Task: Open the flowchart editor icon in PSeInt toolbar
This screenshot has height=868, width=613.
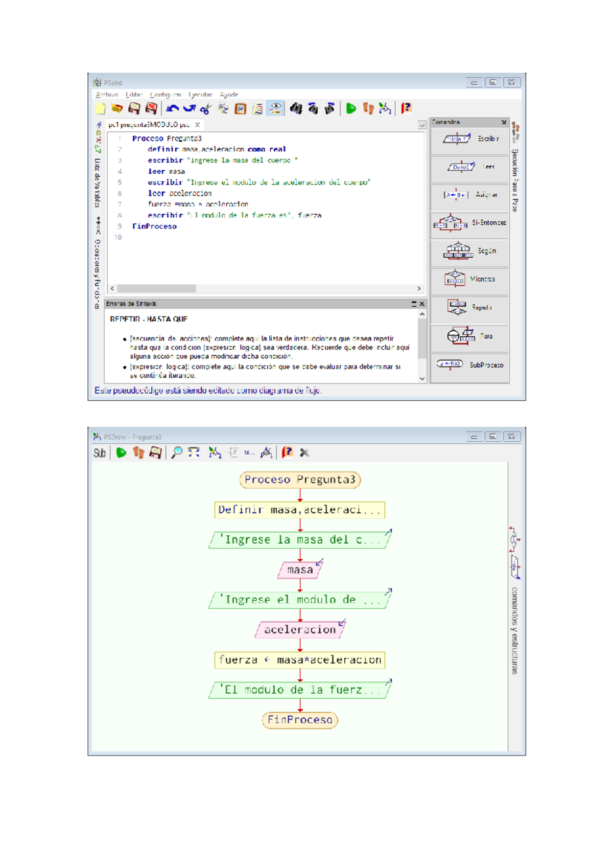Action: 385,108
